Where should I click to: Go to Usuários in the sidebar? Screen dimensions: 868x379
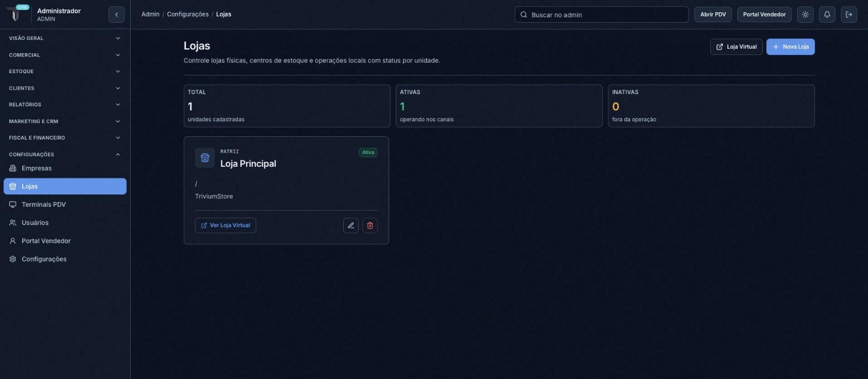[65, 223]
